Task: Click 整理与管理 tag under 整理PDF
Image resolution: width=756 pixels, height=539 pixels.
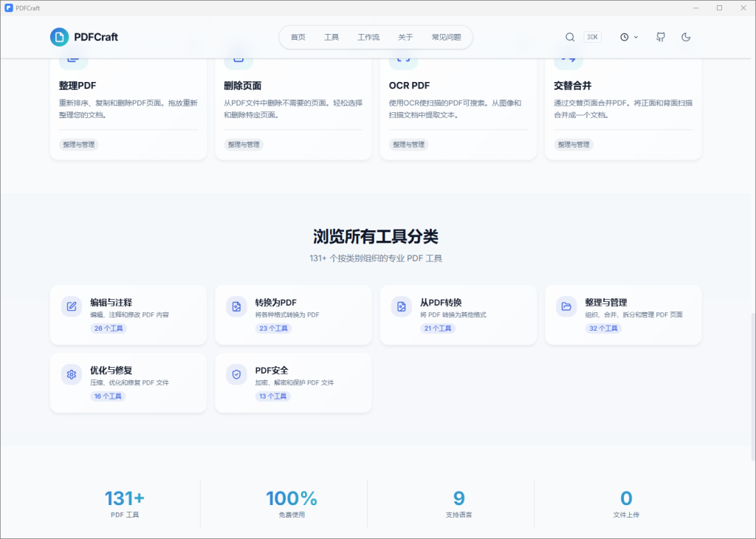Action: click(x=78, y=144)
